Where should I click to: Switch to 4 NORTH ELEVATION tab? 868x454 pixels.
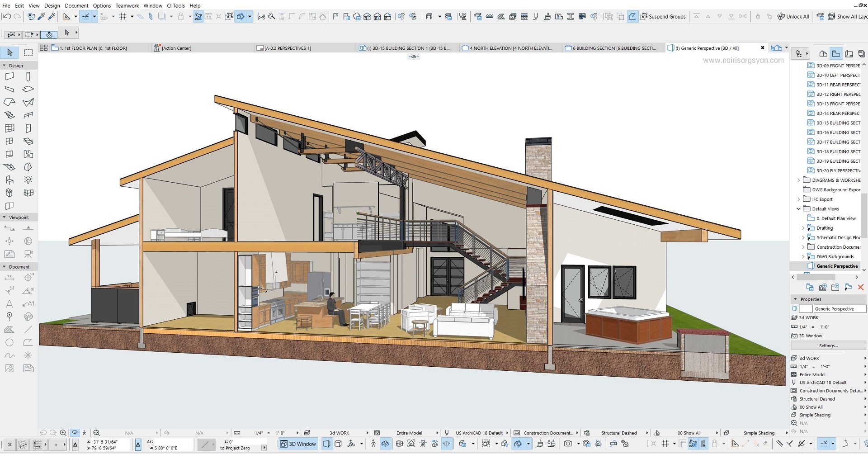coord(510,48)
